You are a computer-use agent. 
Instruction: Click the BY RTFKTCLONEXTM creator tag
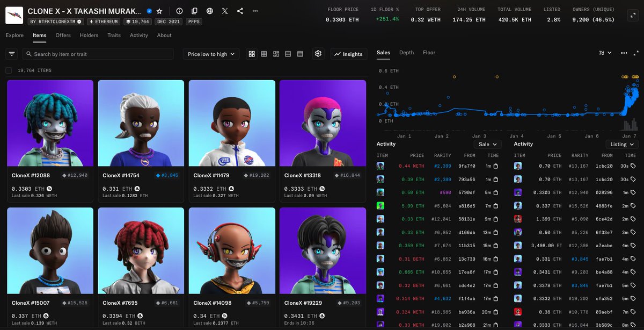[56, 21]
